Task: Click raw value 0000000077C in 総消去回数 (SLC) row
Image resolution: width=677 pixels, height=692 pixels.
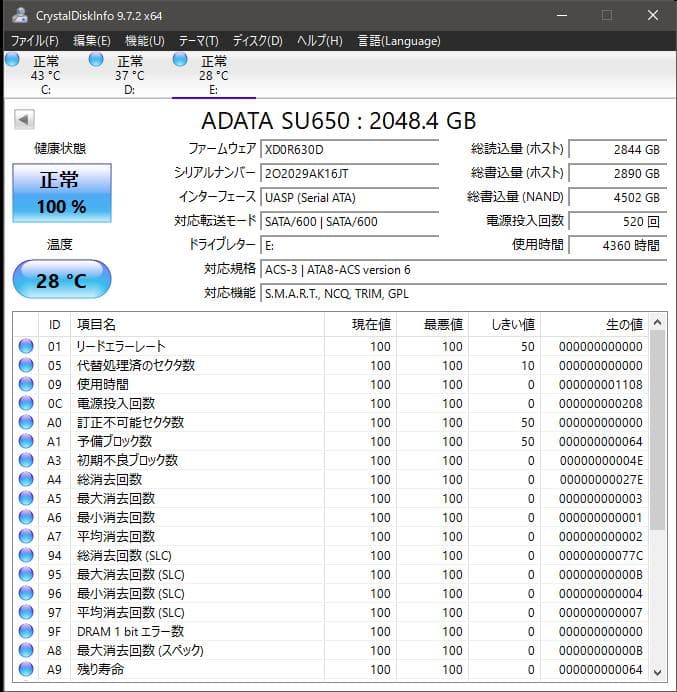Action: click(600, 555)
